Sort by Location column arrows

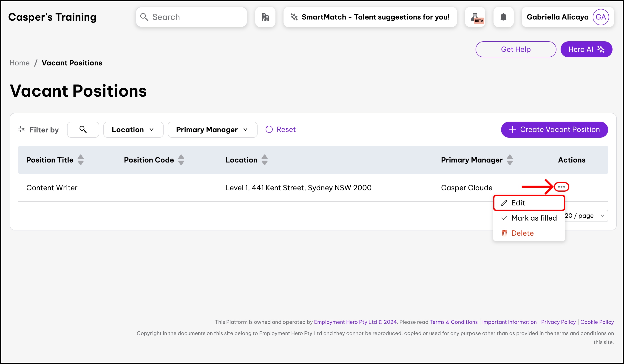tap(264, 160)
